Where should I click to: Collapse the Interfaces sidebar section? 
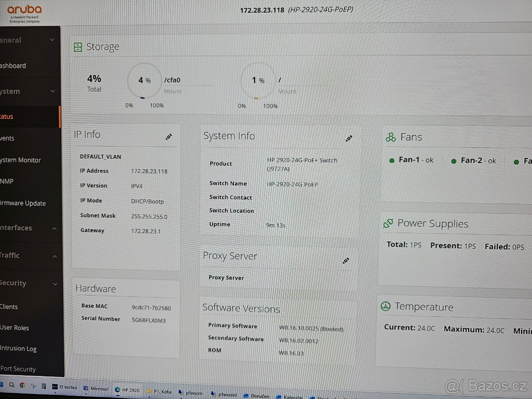coord(54,227)
